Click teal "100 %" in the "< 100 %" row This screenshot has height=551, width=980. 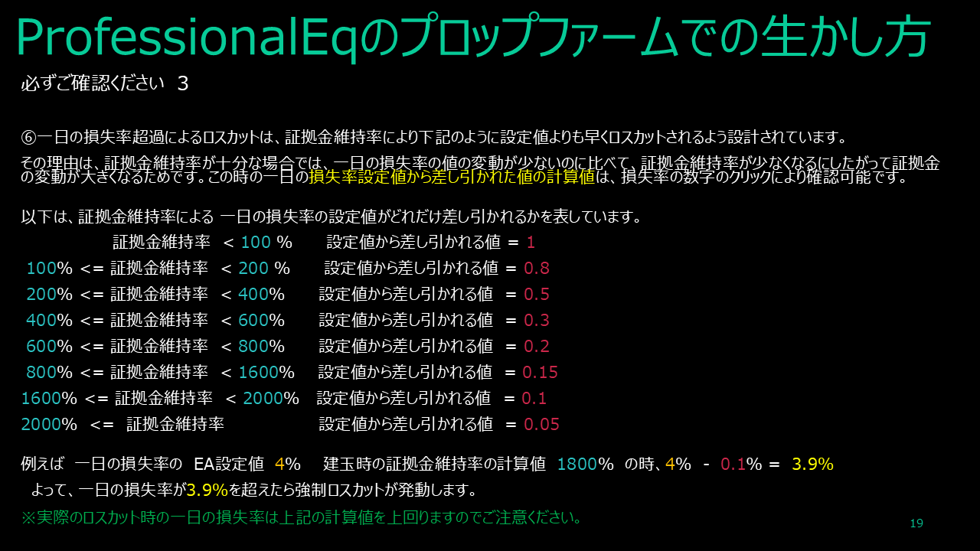266,243
